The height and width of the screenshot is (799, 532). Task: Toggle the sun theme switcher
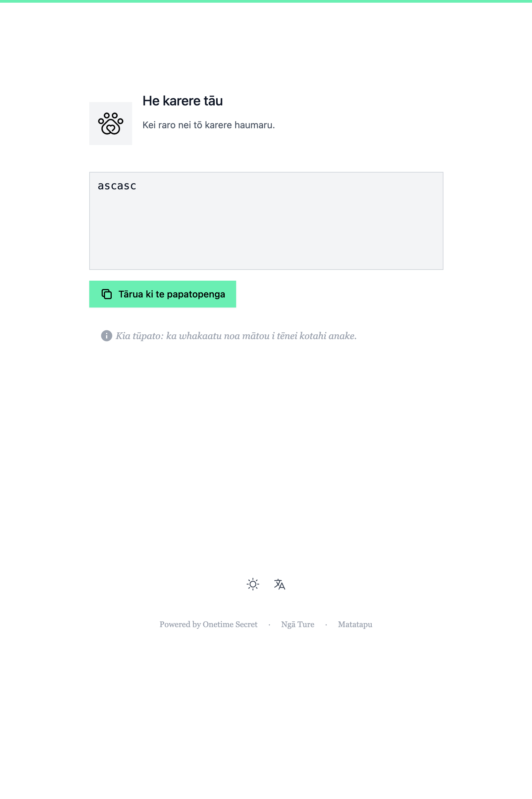253,584
